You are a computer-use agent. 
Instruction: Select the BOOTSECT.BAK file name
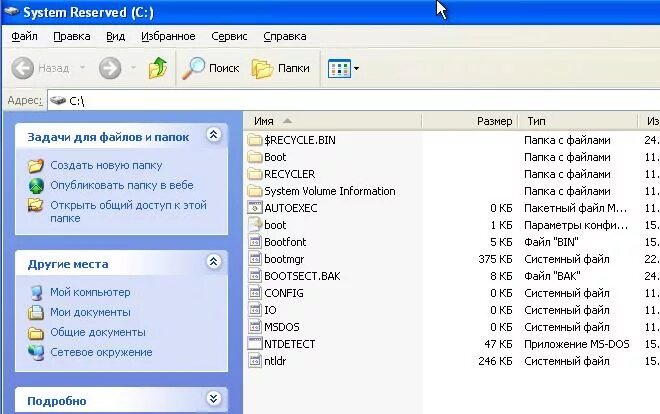tap(302, 276)
